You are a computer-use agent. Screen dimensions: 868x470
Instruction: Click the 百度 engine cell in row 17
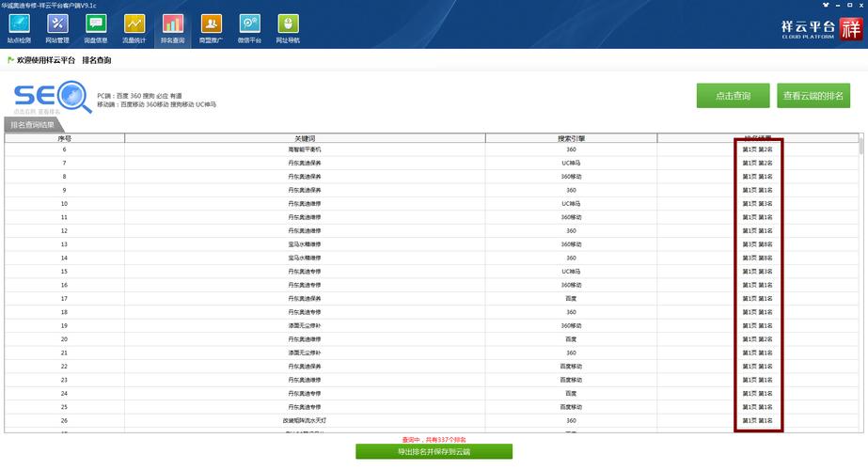571,299
